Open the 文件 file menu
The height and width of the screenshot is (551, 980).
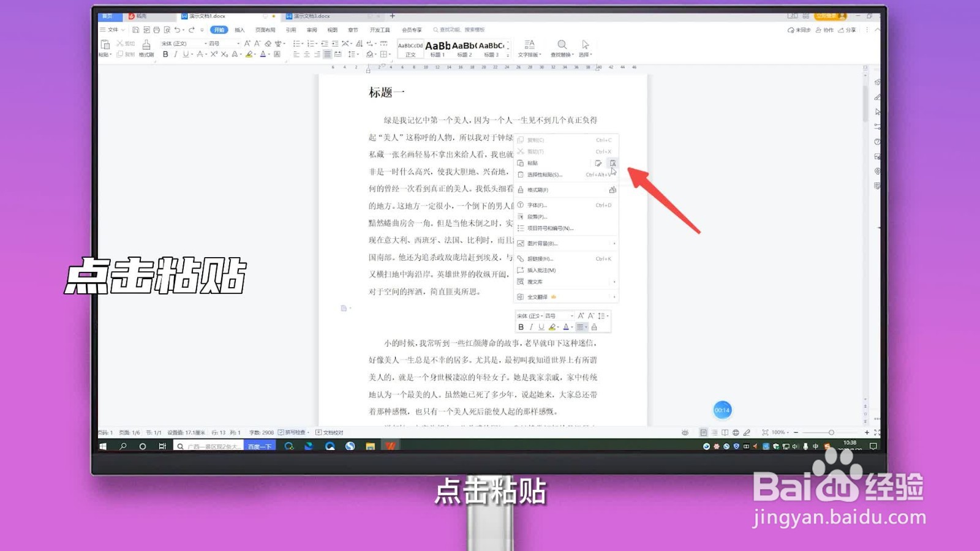[x=112, y=30]
